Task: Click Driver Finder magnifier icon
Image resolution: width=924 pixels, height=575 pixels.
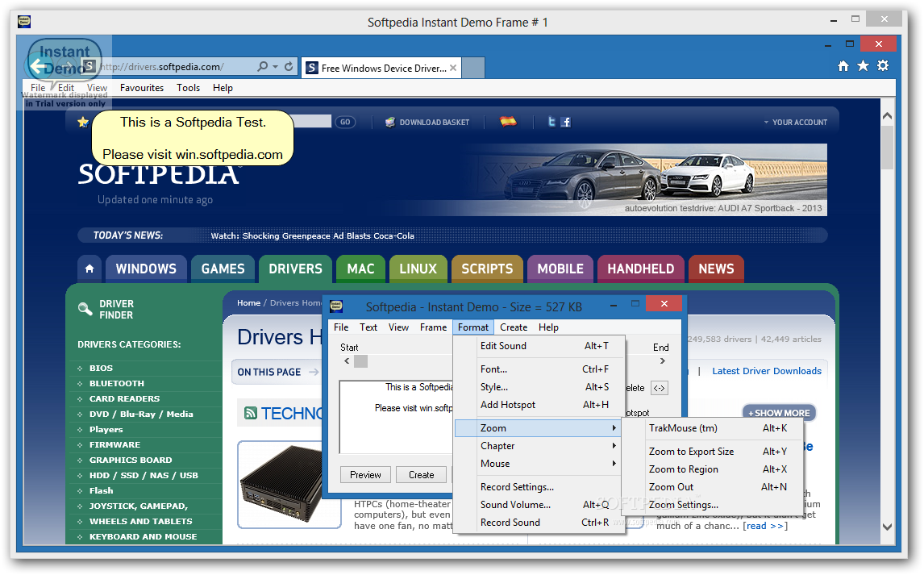Action: pos(85,309)
